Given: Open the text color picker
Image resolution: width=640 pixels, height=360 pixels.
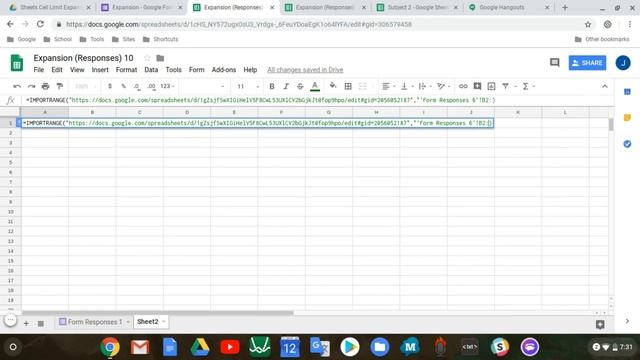Looking at the screenshot, I should pyautogui.click(x=315, y=86).
